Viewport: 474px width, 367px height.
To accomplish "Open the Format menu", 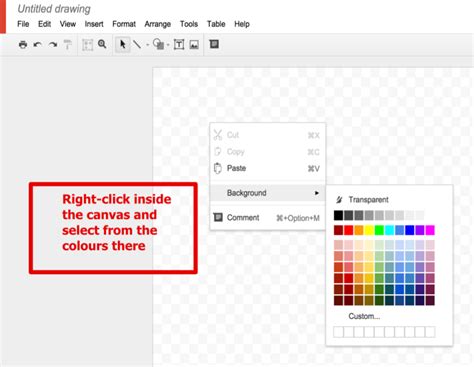I will coord(124,24).
